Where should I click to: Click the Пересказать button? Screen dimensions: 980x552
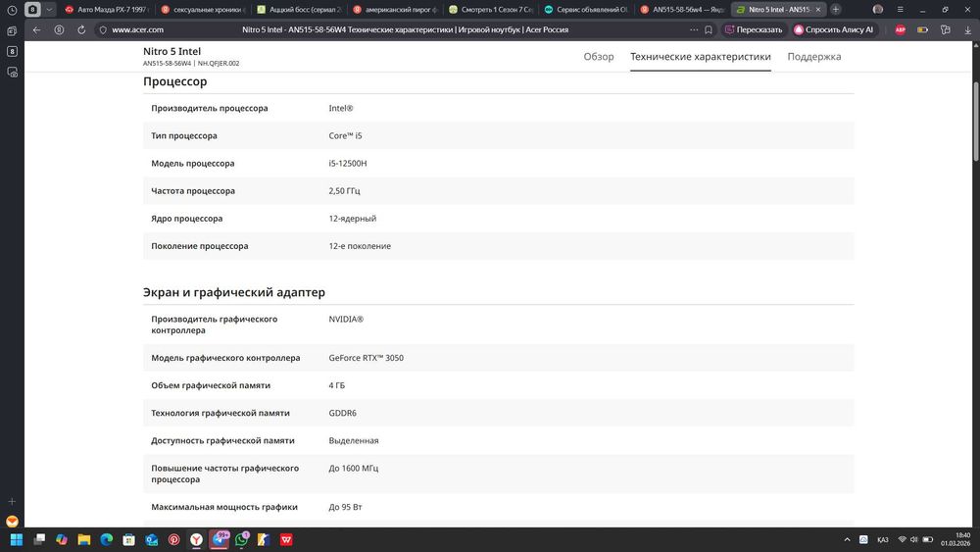[753, 29]
